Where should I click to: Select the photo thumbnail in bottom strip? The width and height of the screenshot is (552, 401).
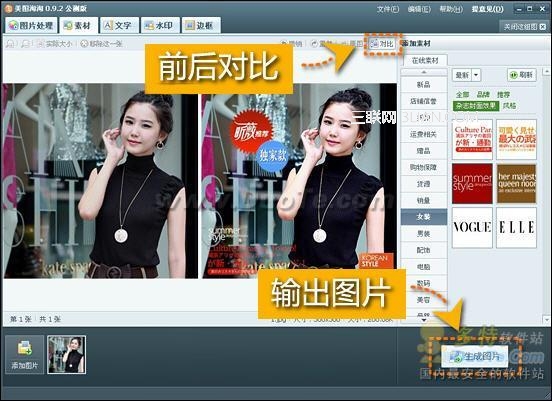[x=67, y=354]
